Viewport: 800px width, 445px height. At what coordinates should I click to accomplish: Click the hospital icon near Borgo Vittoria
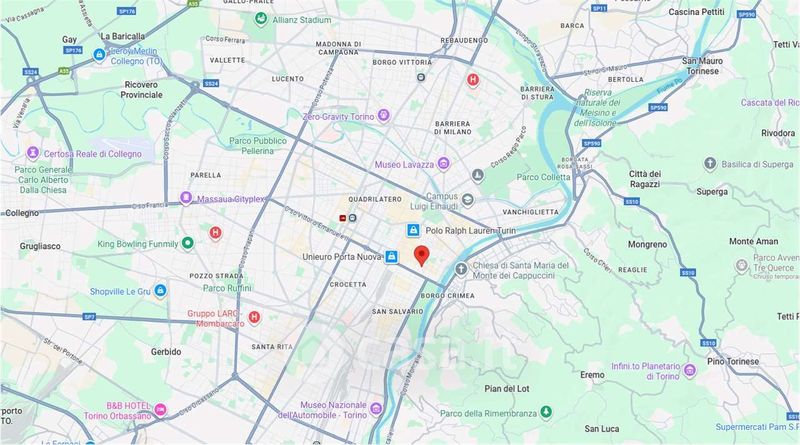473,80
